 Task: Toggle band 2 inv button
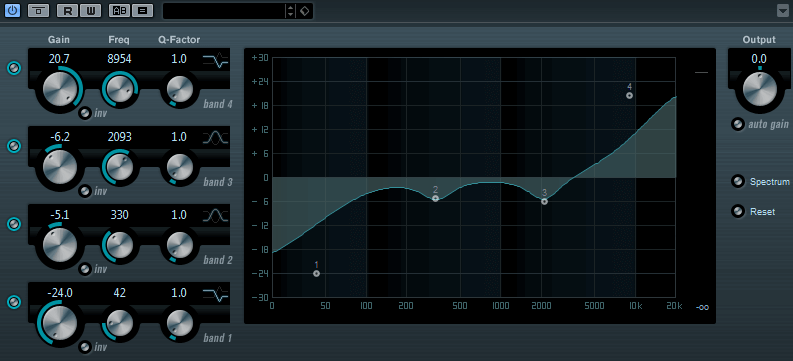[85, 269]
